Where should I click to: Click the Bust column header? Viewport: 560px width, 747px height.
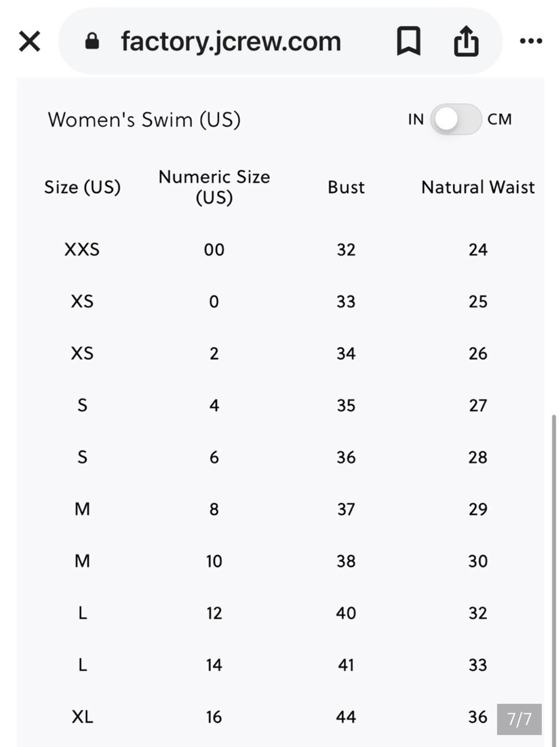[346, 187]
